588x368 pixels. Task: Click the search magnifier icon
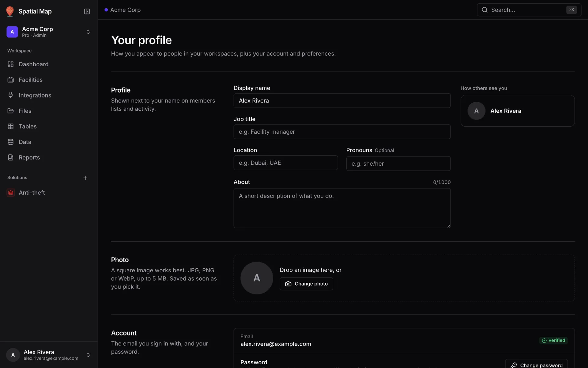click(484, 10)
